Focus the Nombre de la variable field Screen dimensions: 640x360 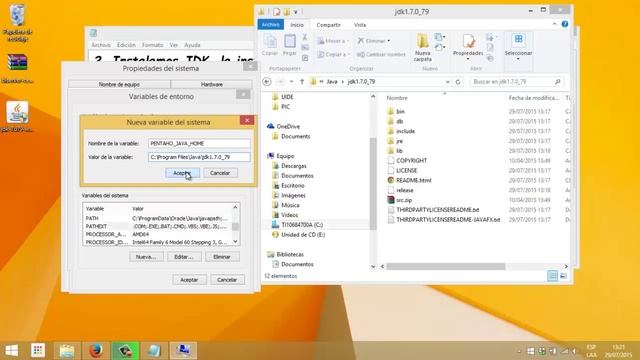tap(199, 143)
